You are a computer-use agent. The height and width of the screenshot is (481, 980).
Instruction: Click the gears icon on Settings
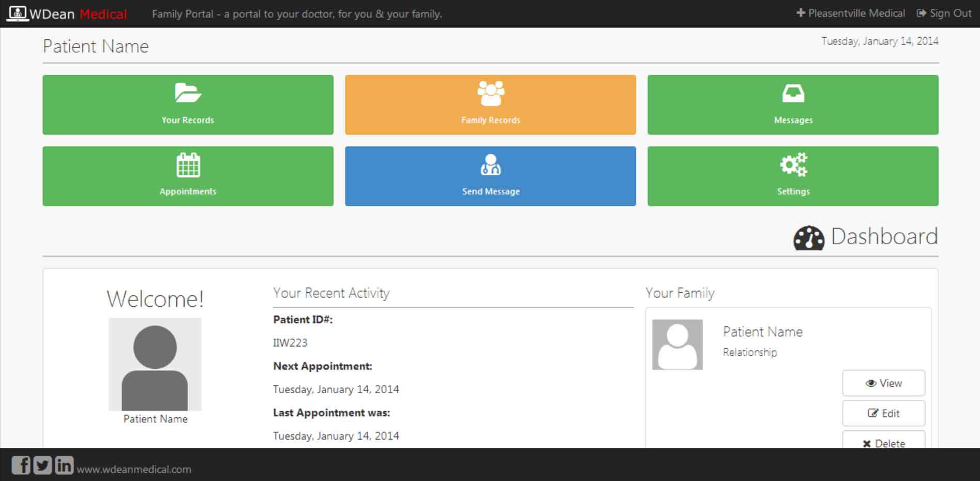click(x=793, y=164)
